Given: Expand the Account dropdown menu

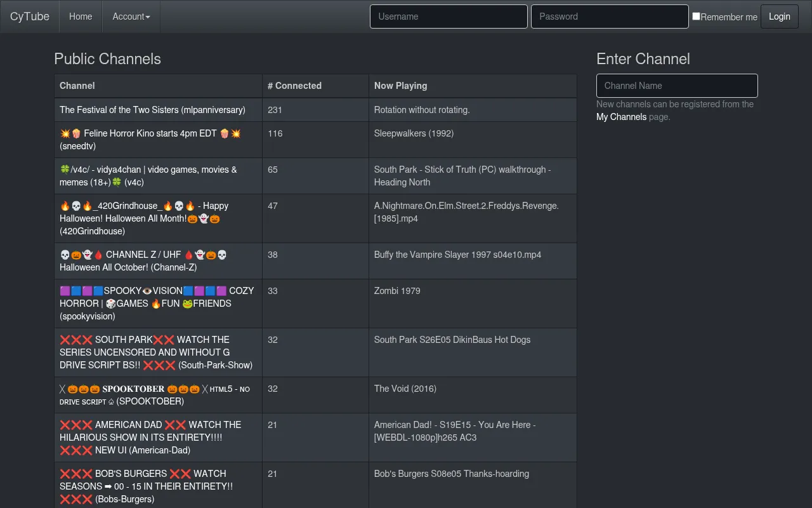Looking at the screenshot, I should pyautogui.click(x=131, y=17).
